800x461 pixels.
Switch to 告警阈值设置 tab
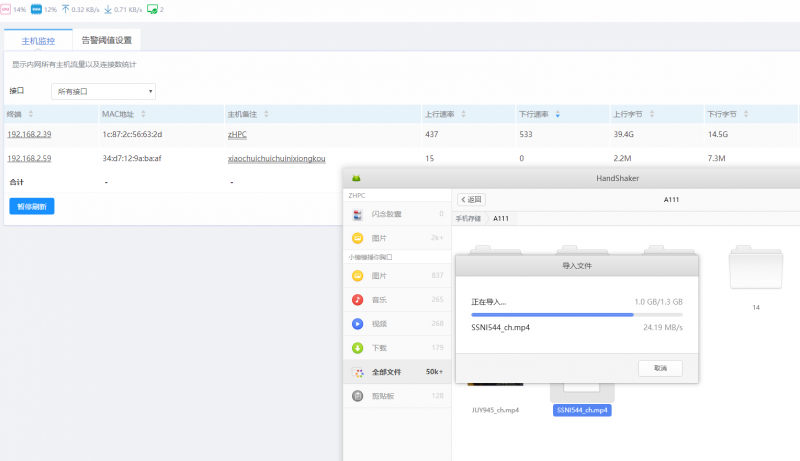tap(106, 41)
